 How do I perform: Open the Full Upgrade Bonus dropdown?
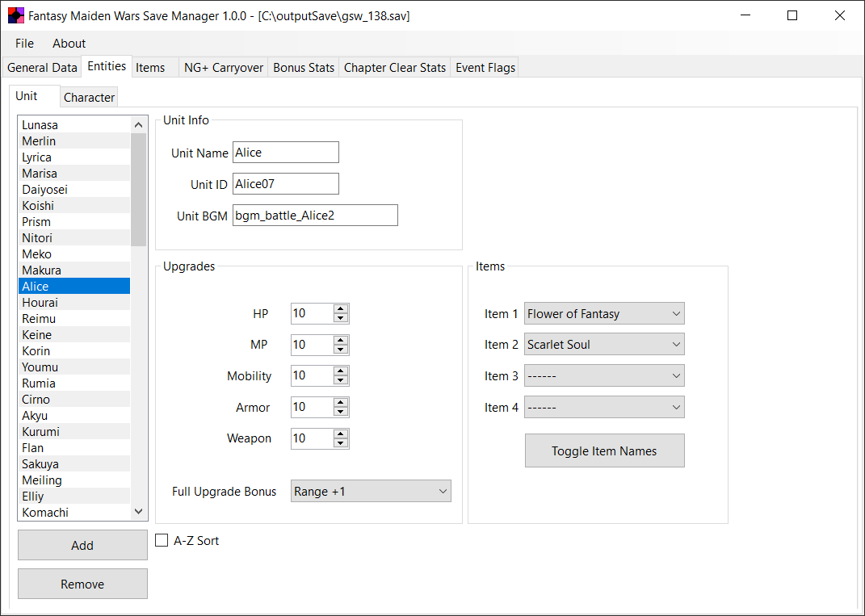point(371,491)
